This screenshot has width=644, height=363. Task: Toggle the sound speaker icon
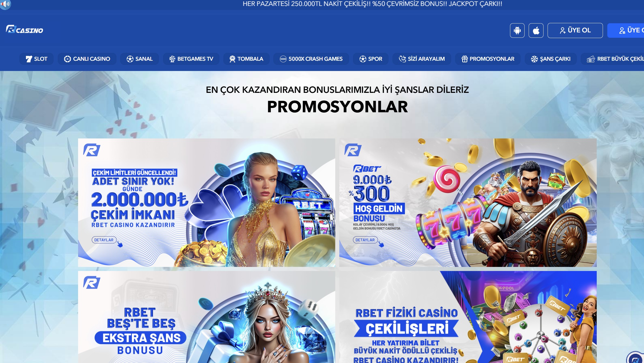(x=5, y=4)
